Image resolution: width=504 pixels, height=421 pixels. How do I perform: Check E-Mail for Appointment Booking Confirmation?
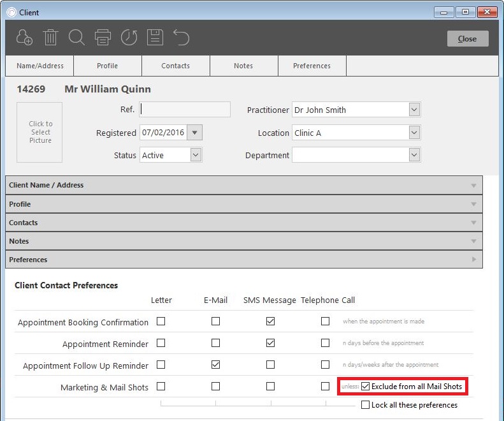click(x=215, y=321)
